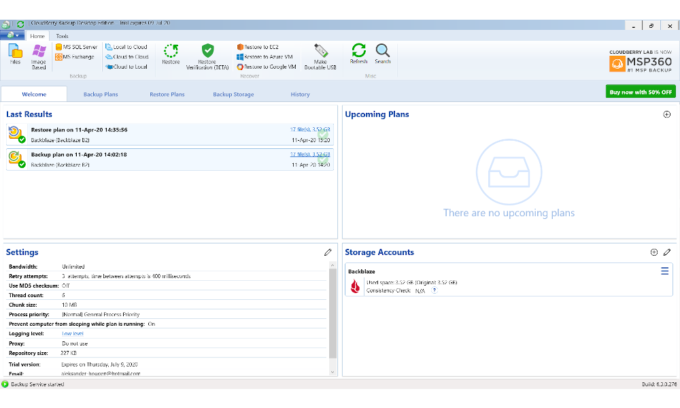This screenshot has height=408, width=680.
Task: Click the Settings panel scrollbar thumb
Action: pos(333,313)
